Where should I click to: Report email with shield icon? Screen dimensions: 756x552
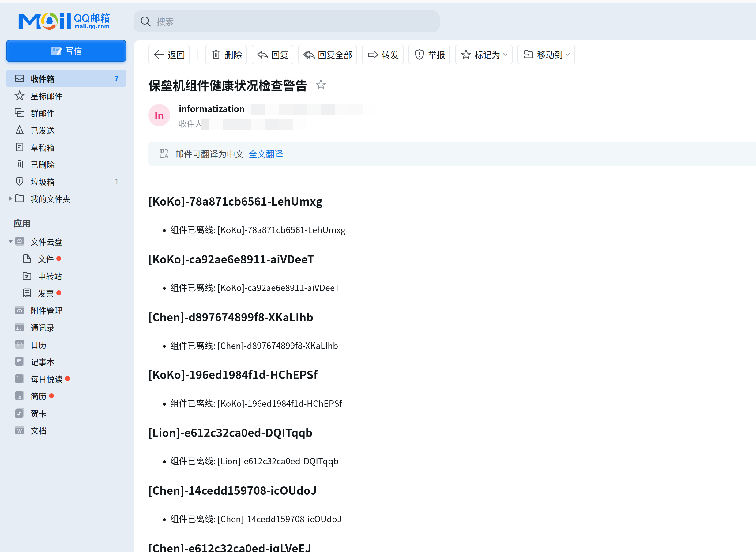coord(429,55)
